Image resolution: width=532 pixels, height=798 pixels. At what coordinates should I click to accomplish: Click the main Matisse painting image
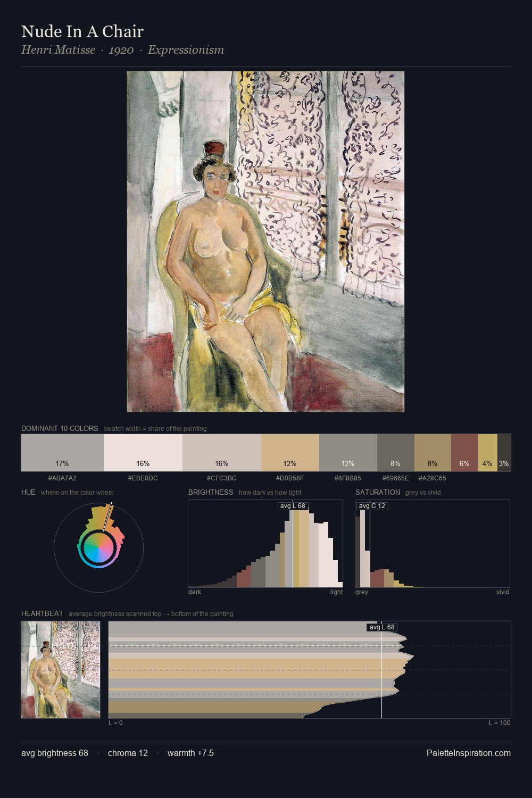[x=265, y=242]
